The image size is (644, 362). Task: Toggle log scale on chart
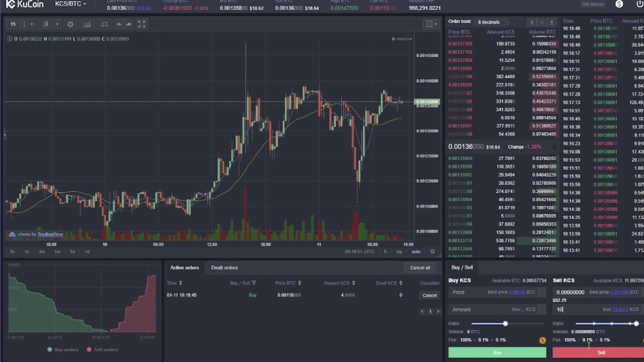pos(399,251)
